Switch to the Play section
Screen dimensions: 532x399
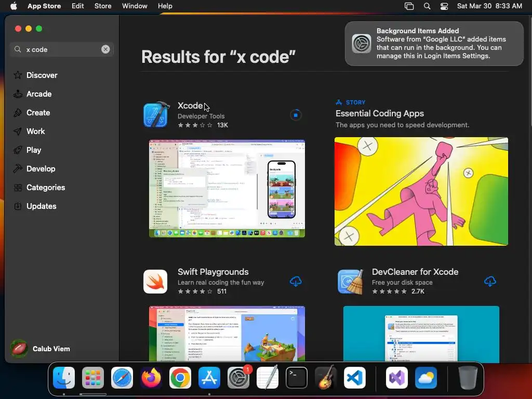pos(34,150)
